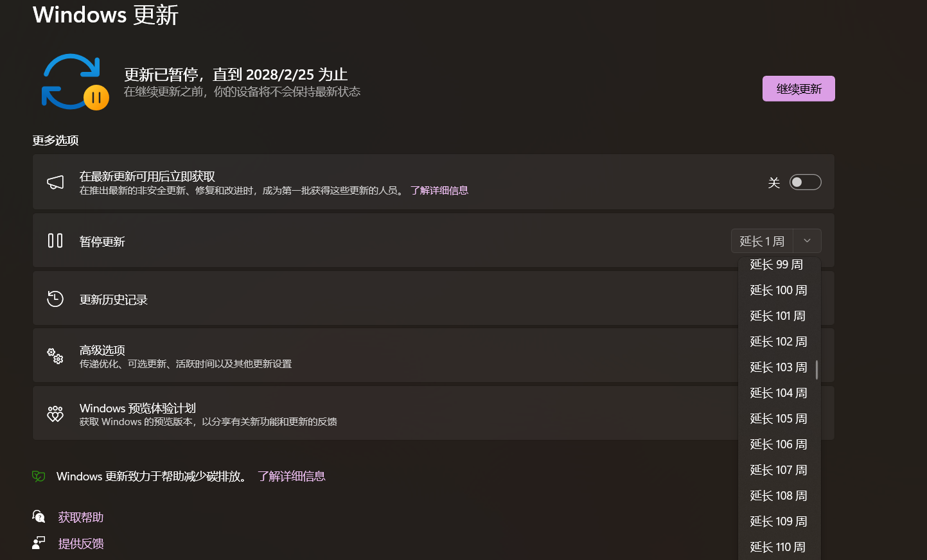Select the 延长 109 周 entry
The height and width of the screenshot is (560, 927).
click(x=779, y=521)
